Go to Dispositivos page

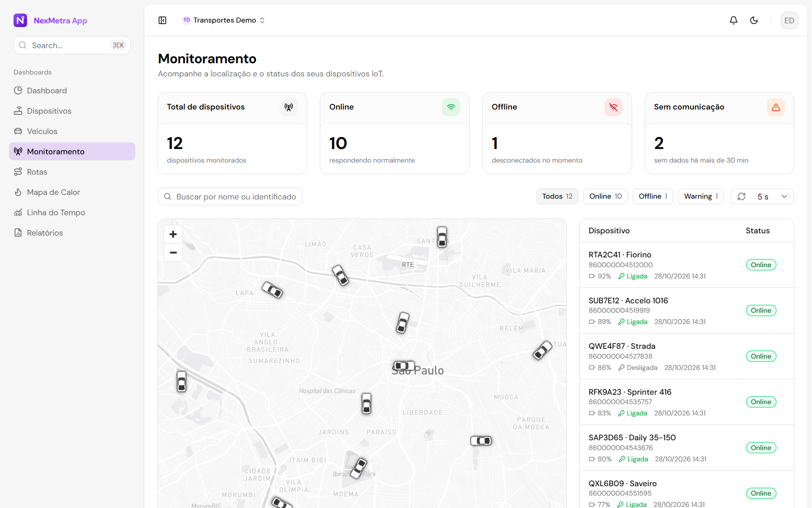pos(72,111)
